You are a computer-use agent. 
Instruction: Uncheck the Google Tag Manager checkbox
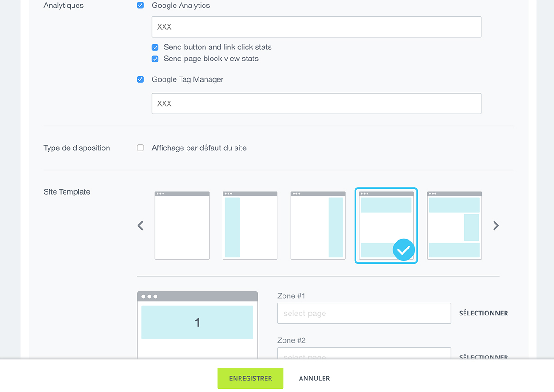[x=140, y=79]
